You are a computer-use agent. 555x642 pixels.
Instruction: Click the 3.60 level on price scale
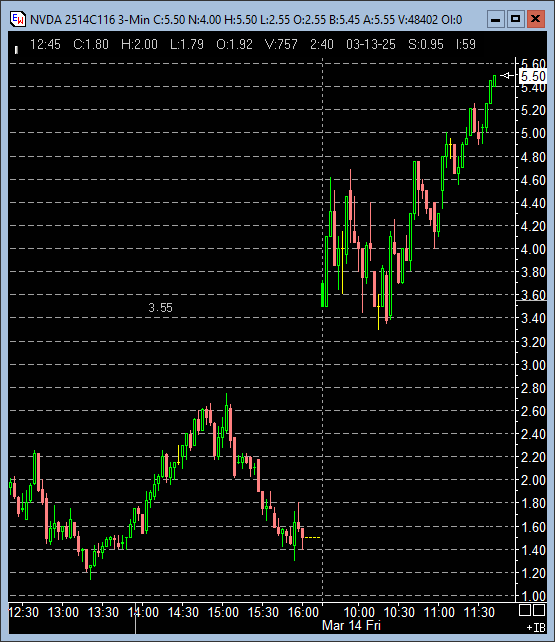(533, 295)
